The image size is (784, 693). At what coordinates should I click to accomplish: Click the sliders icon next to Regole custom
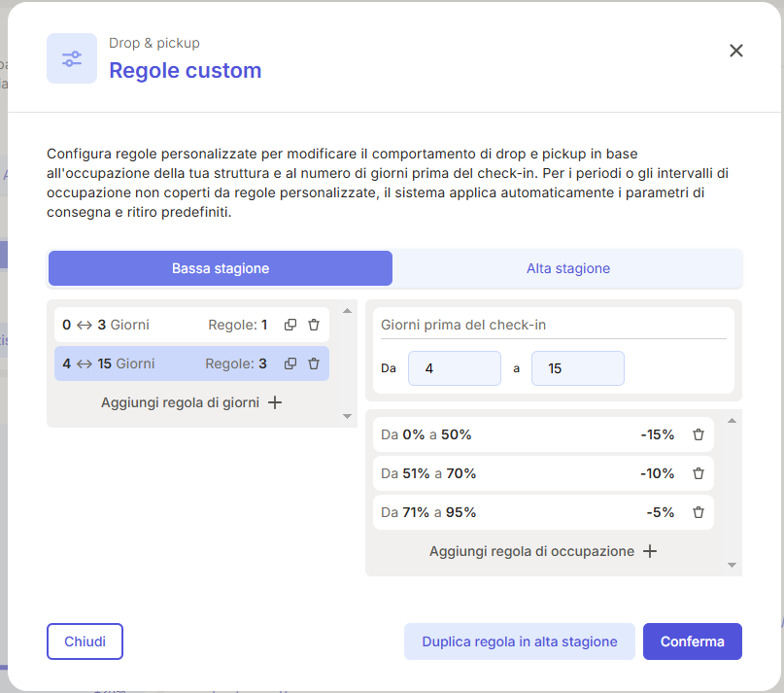[72, 58]
